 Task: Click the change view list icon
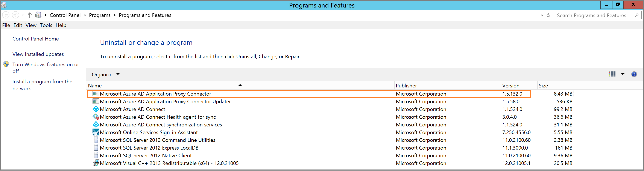[x=612, y=74]
